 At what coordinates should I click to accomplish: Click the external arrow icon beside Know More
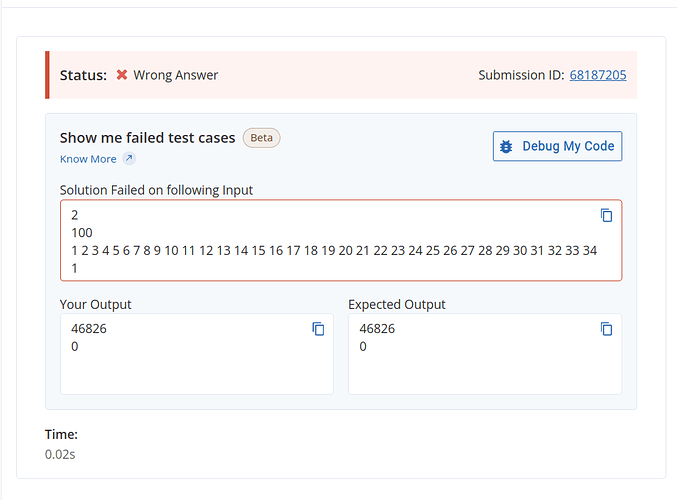[x=129, y=158]
